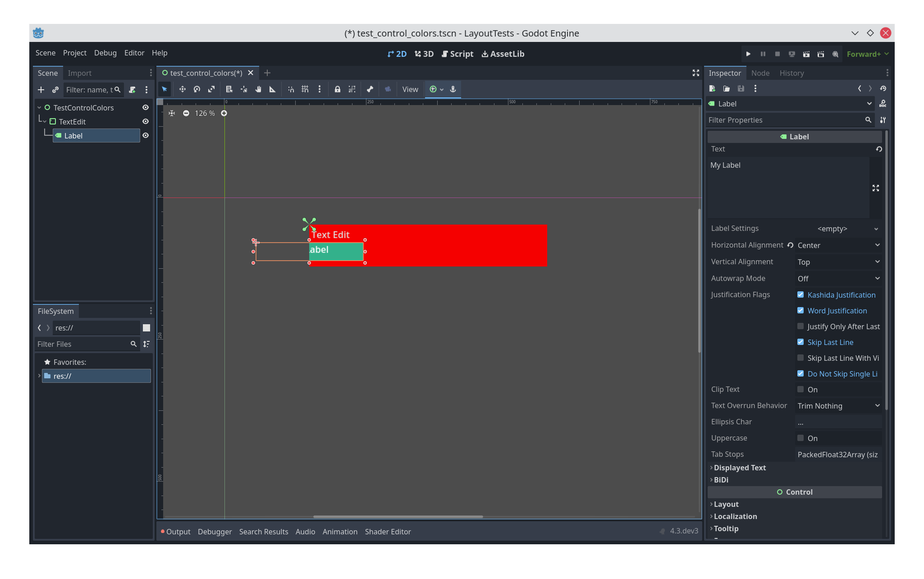This screenshot has height=579, width=924.
Task: Open the Debug menu
Action: point(105,53)
